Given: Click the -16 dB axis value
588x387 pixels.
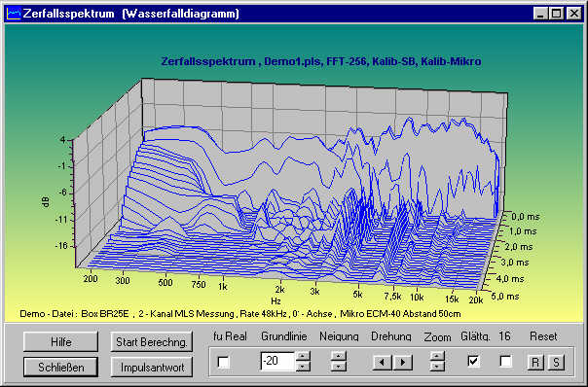Looking at the screenshot, I should 60,246.
